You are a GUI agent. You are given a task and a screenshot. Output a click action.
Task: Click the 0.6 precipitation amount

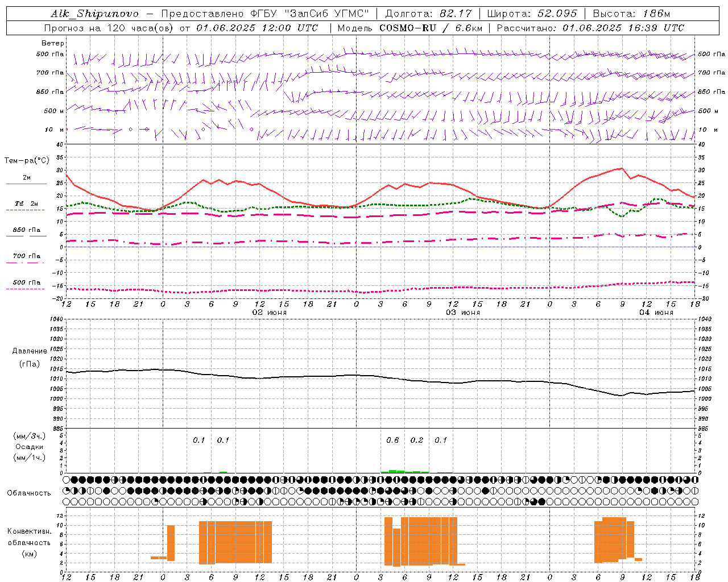(x=392, y=440)
